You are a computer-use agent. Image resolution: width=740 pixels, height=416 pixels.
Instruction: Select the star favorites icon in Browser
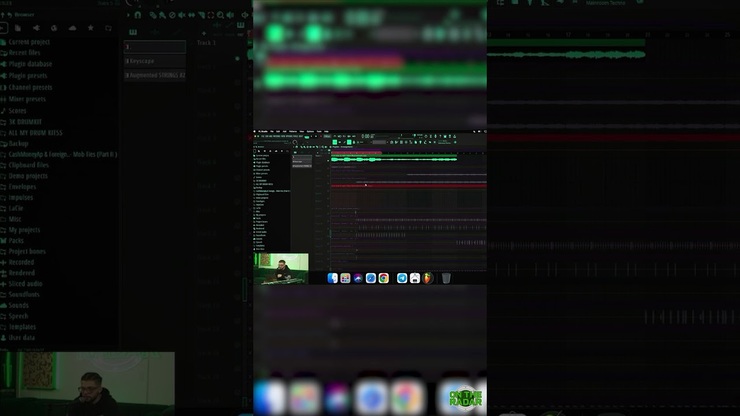(x=91, y=28)
